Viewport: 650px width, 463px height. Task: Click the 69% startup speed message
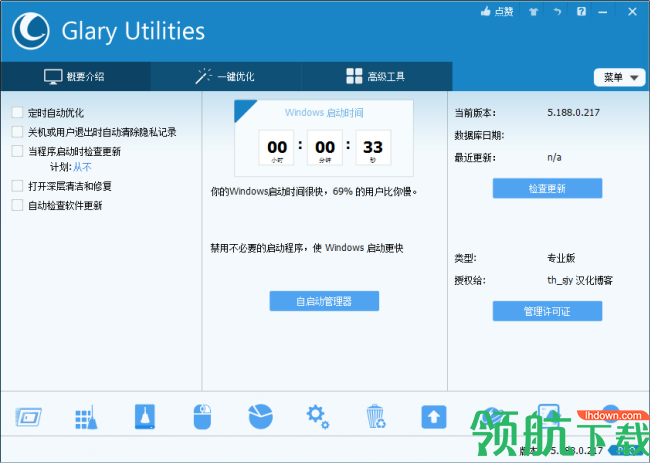coord(314,192)
